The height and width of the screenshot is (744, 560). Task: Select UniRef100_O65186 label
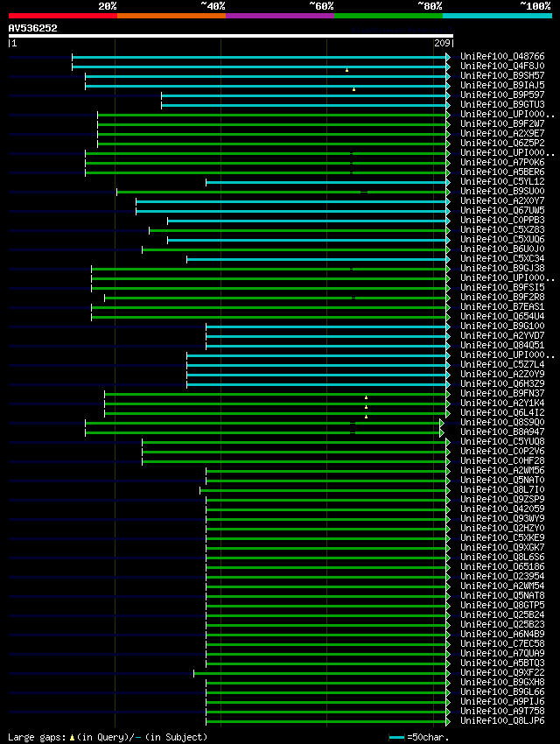[x=502, y=566]
